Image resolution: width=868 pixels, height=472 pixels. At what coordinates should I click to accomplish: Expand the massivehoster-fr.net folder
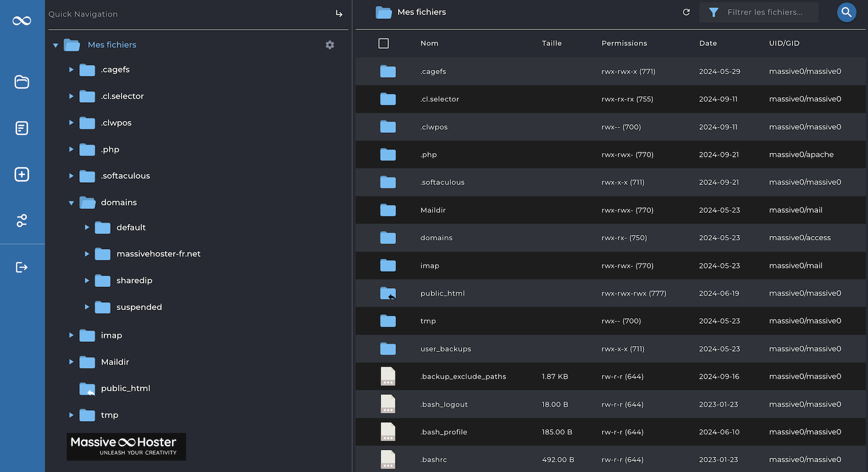pyautogui.click(x=87, y=254)
